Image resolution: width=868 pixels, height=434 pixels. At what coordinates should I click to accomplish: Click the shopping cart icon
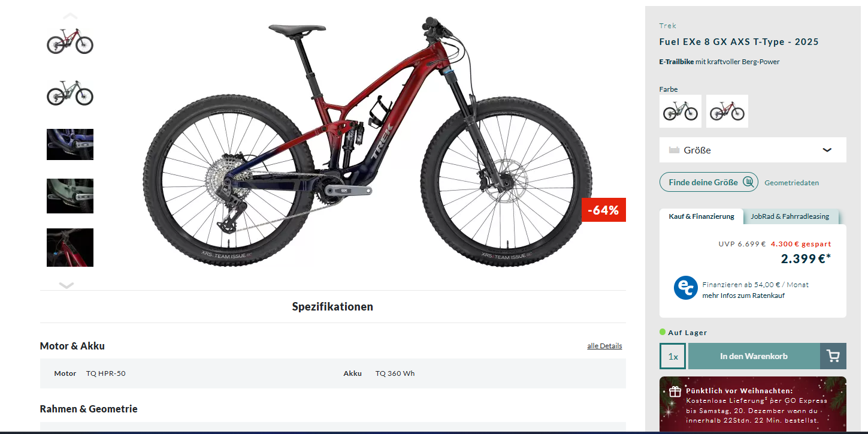tap(833, 356)
